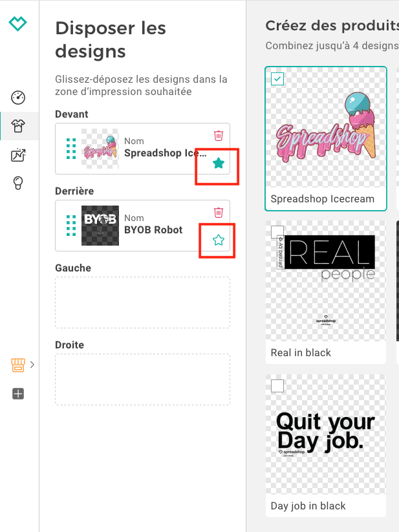Image resolution: width=399 pixels, height=532 pixels.
Task: Open the lightbulb tips icon
Action: click(18, 183)
